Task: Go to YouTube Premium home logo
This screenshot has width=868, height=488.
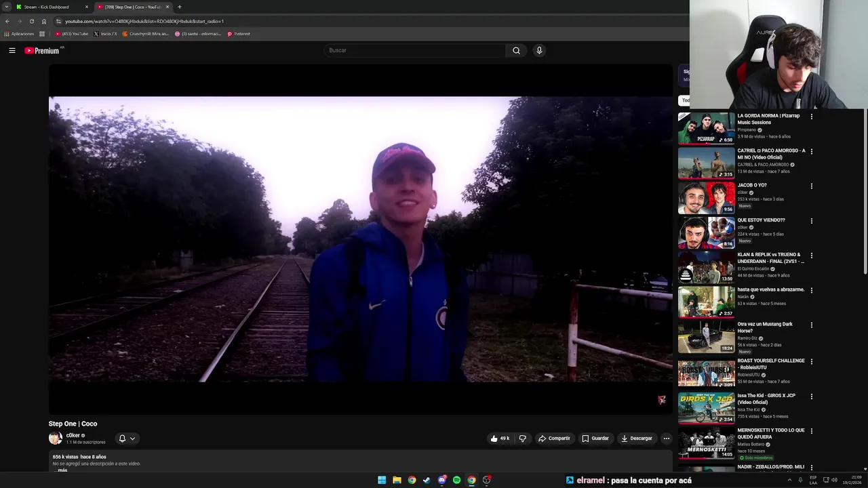Action: (43, 50)
